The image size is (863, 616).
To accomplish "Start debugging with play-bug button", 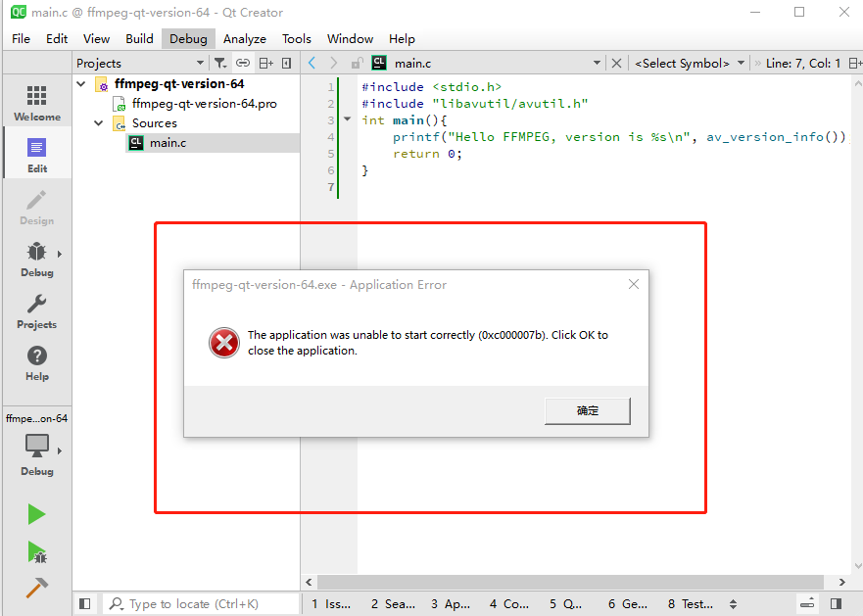I will [37, 552].
